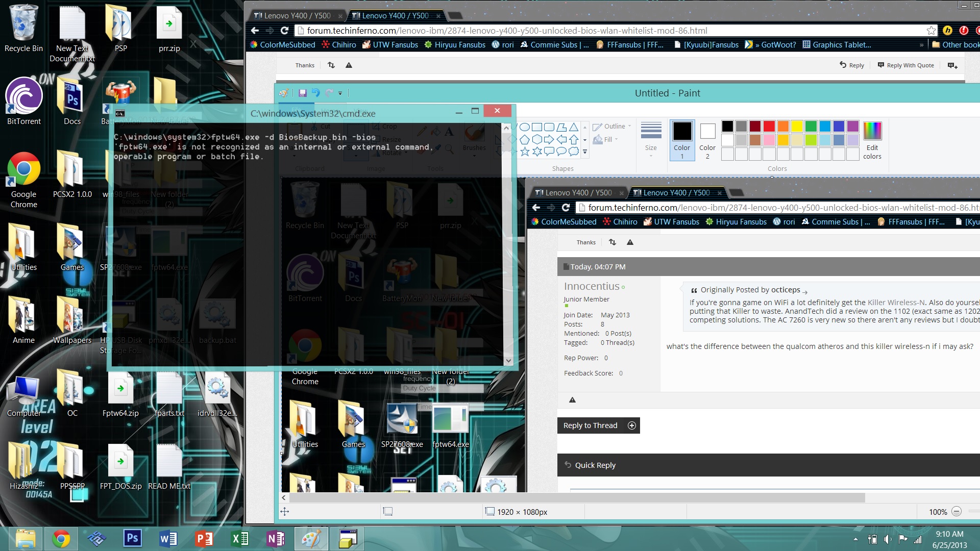Viewport: 980px width, 551px height.
Task: Open the shape Outline dropdown in Paint
Action: pyautogui.click(x=612, y=127)
